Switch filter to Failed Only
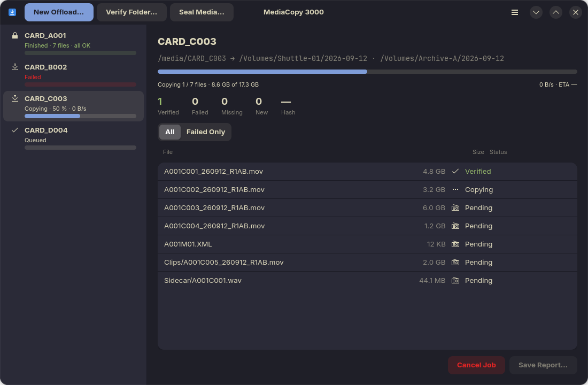588x385 pixels. pyautogui.click(x=205, y=132)
